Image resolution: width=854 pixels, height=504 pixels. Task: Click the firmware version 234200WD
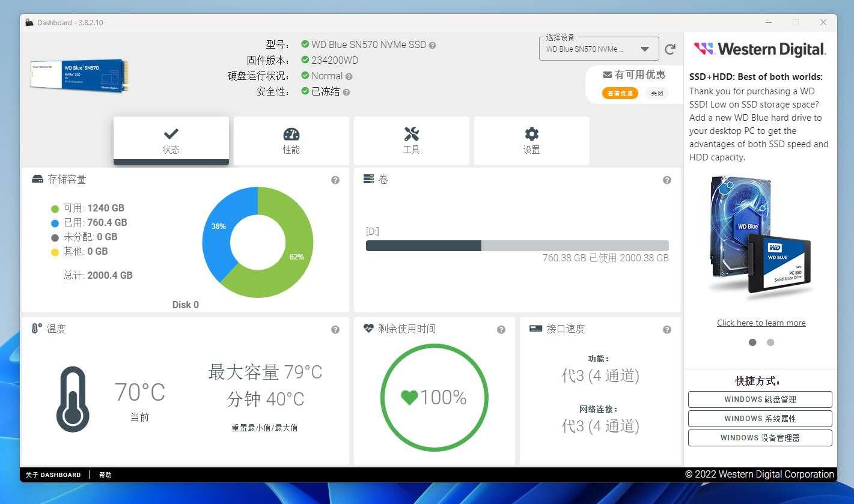tap(335, 60)
